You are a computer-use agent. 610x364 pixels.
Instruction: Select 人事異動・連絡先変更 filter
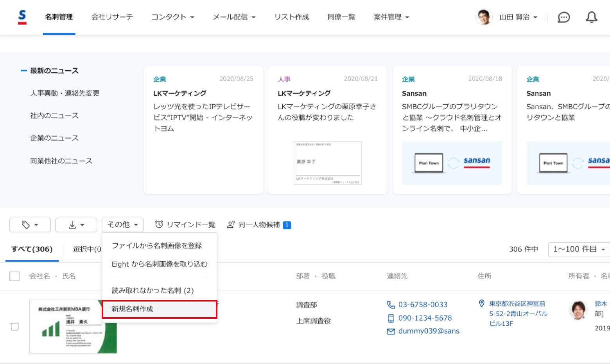tap(65, 93)
